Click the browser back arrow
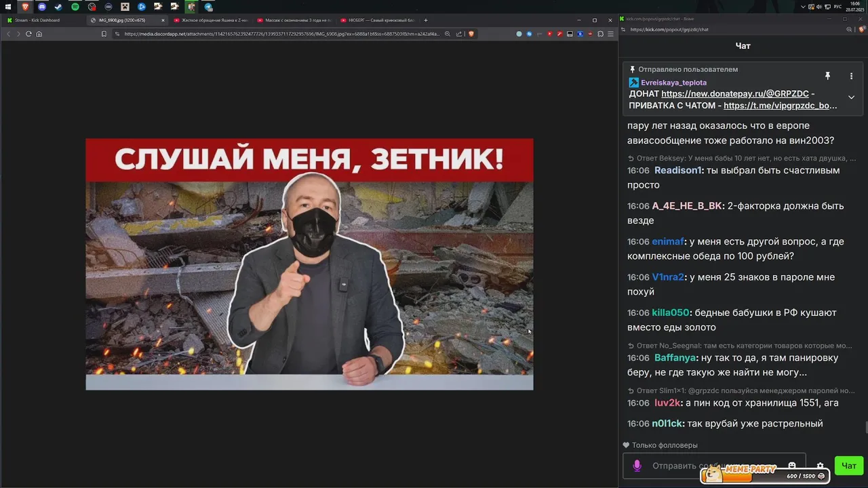868x488 pixels. (x=9, y=33)
